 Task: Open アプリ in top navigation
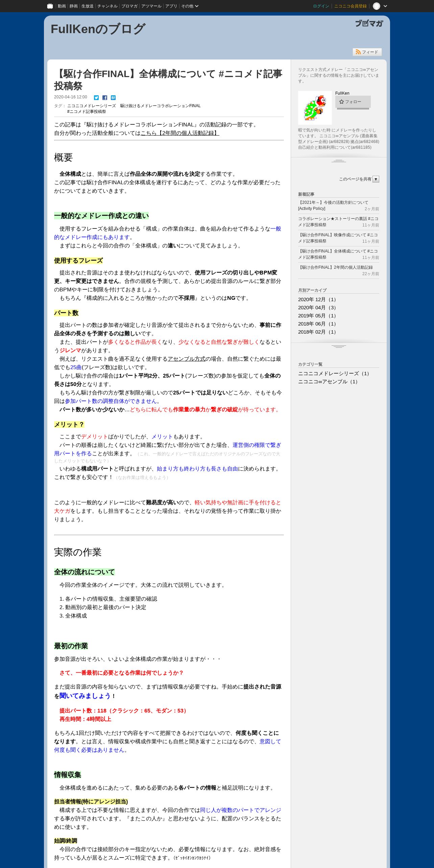171,6
